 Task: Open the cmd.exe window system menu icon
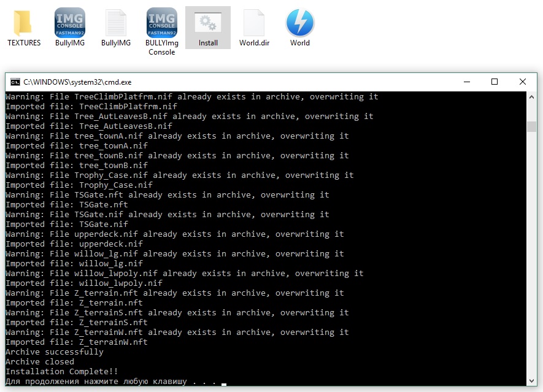[15, 82]
